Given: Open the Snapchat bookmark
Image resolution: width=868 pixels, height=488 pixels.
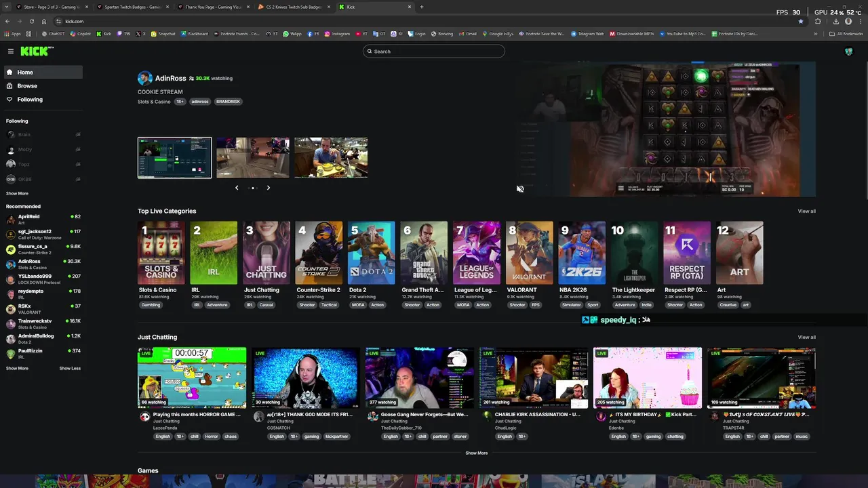Looking at the screenshot, I should (x=163, y=33).
